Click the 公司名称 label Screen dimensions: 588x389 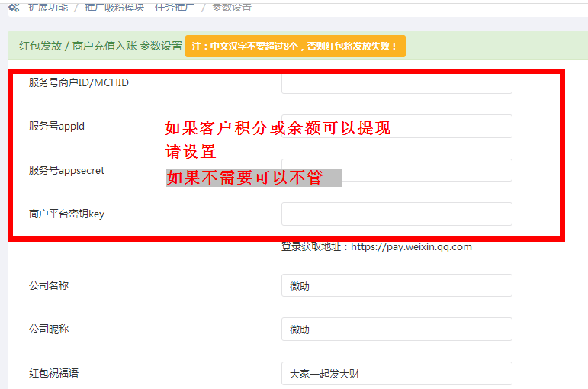[x=49, y=285]
